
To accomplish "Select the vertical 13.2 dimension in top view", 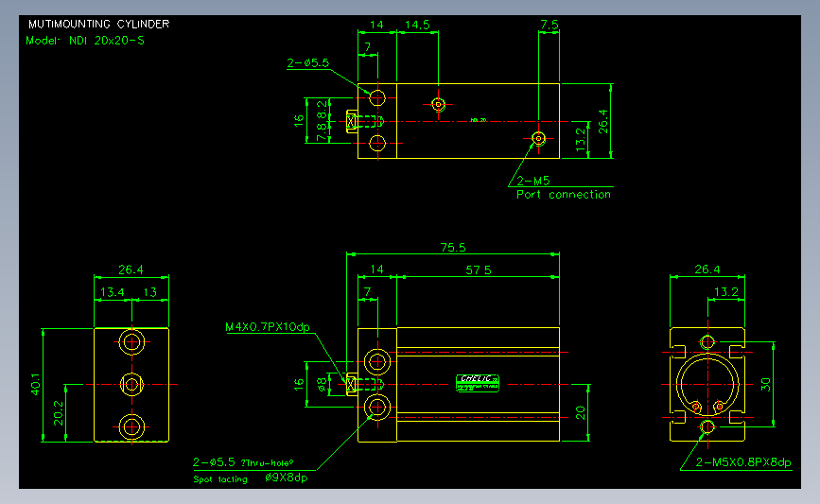I will coord(581,140).
